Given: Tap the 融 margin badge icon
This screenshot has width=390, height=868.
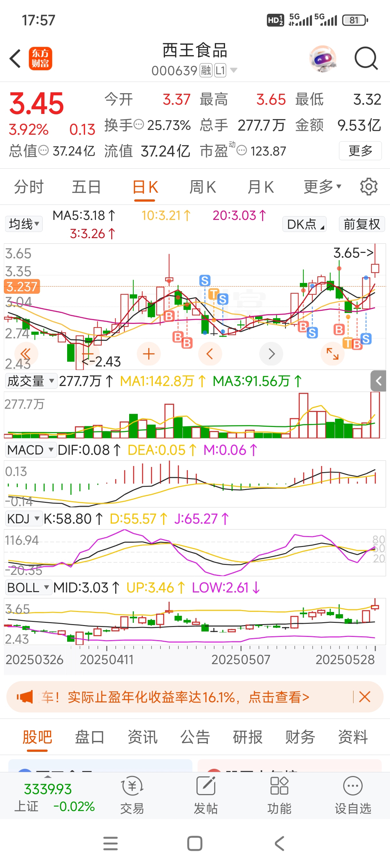Looking at the screenshot, I should tap(206, 71).
